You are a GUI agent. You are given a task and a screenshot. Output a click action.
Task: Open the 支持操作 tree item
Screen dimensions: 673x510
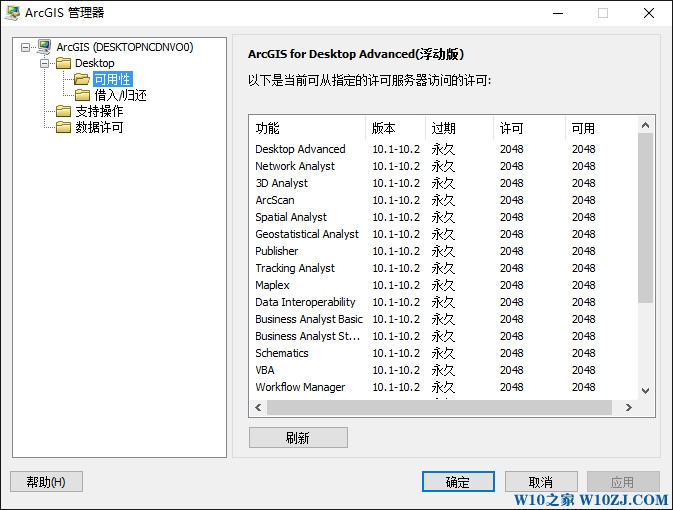tap(99, 111)
